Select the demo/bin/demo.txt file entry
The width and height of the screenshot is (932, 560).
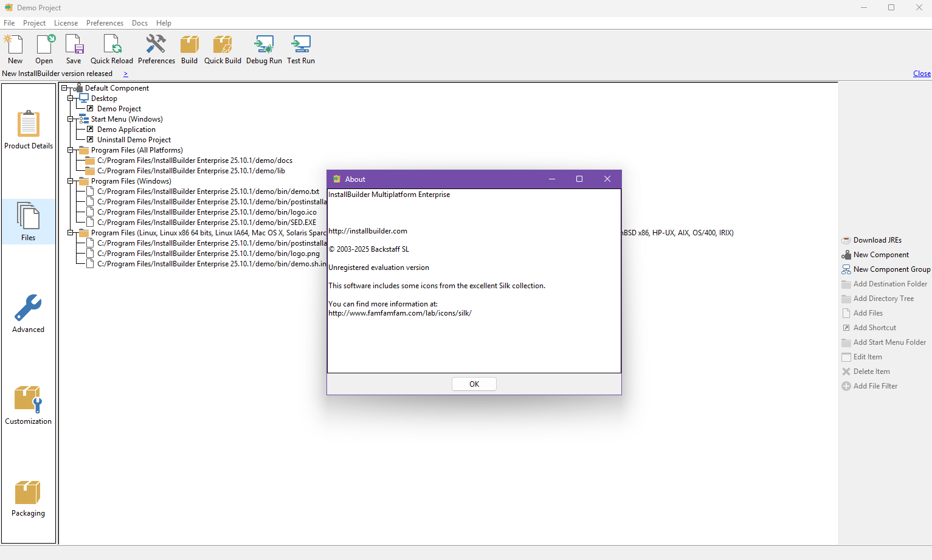click(208, 192)
